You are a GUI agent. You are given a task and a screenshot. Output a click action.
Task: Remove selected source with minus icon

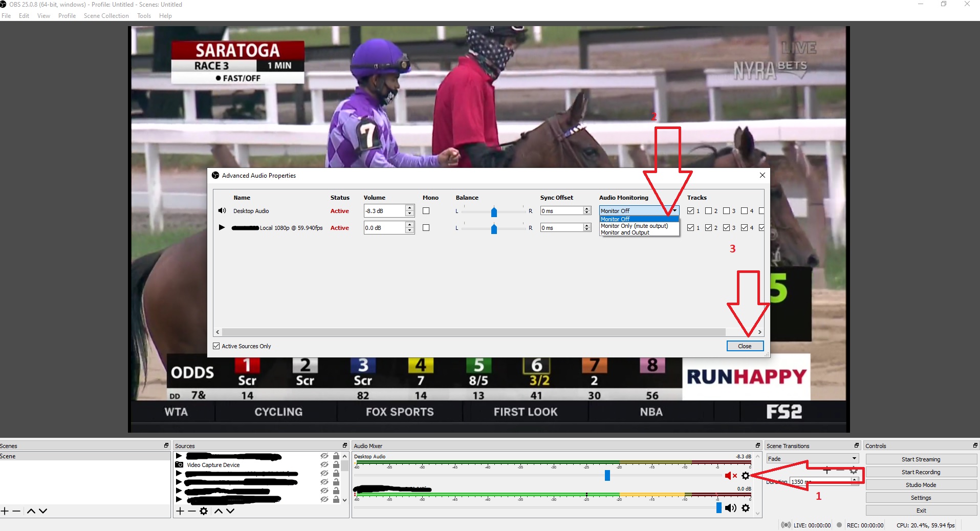click(x=191, y=511)
